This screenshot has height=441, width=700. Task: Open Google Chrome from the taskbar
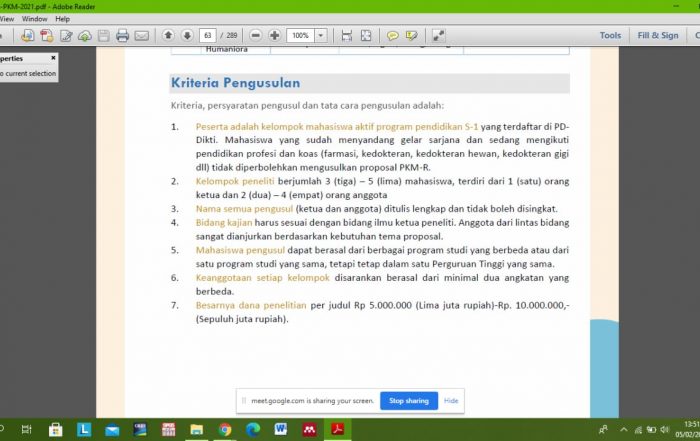[x=225, y=429]
